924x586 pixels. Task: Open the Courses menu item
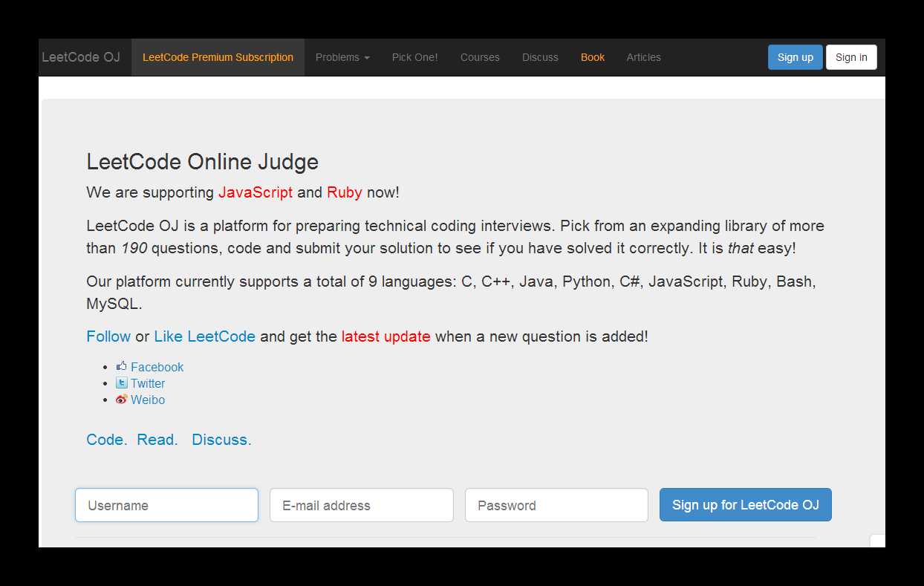[480, 57]
